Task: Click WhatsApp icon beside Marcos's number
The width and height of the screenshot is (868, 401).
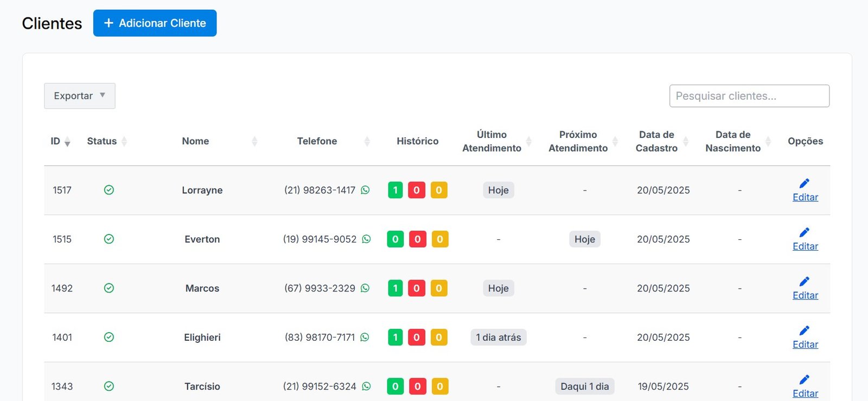Action: click(365, 288)
